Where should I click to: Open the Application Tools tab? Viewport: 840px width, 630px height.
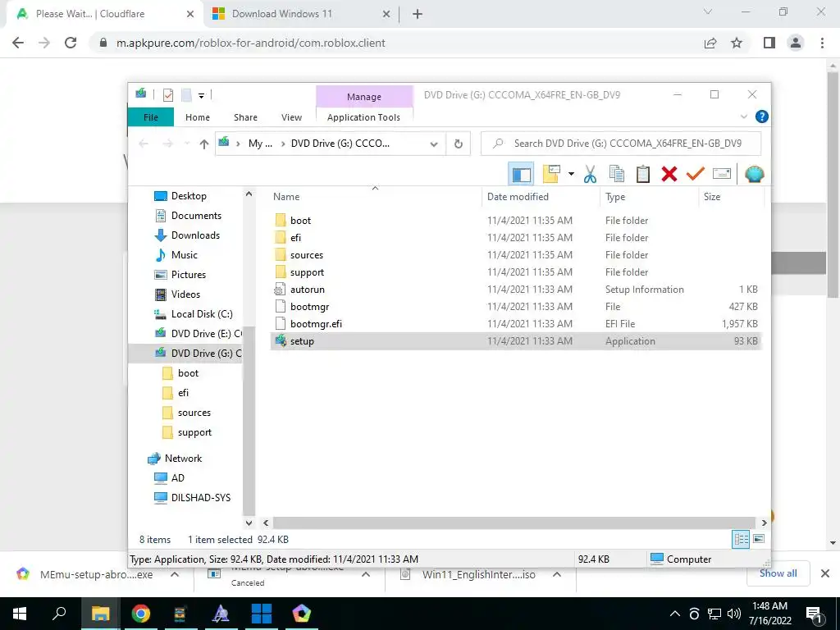coord(363,117)
